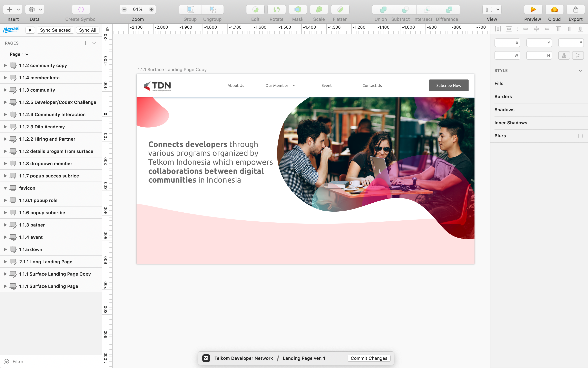The image size is (588, 368).
Task: Apply the Union boolean operation
Action: (x=383, y=9)
